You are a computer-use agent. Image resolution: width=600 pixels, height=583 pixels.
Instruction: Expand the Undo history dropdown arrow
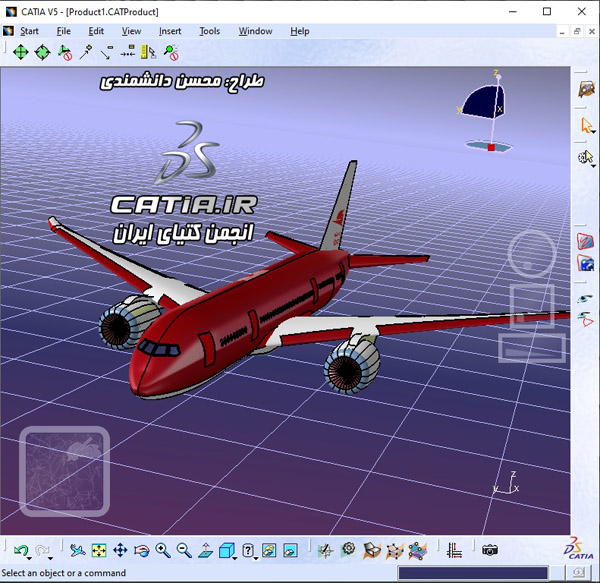(x=29, y=559)
